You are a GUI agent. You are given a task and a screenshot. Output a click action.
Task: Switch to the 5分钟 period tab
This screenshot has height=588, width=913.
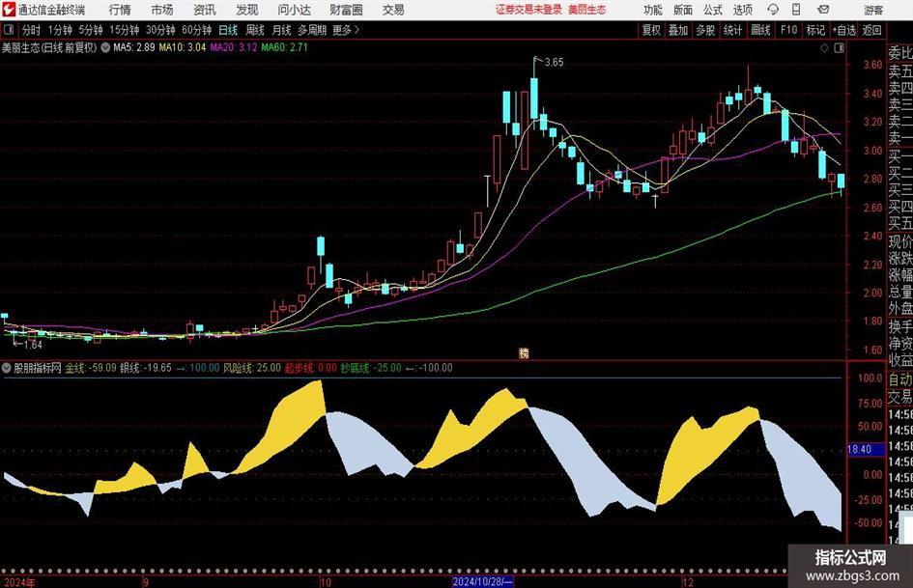(x=91, y=30)
